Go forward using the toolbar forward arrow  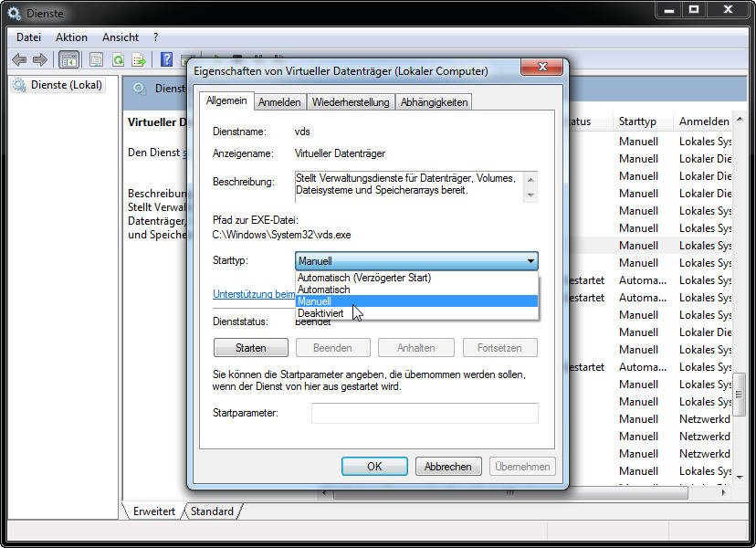tap(40, 59)
